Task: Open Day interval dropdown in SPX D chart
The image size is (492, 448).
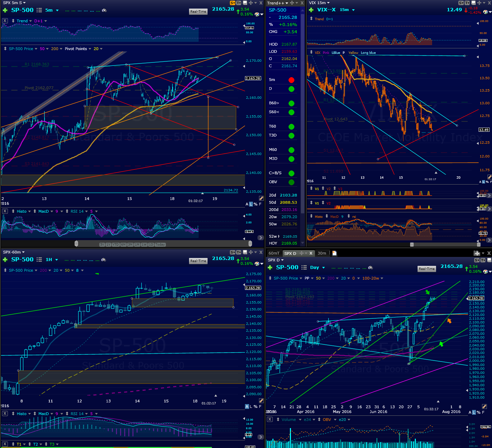Action: tap(324, 268)
